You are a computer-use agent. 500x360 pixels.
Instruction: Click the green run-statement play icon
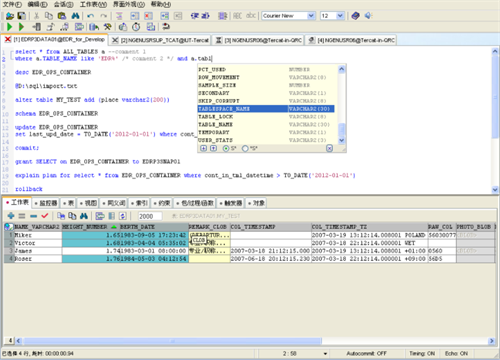pos(10,27)
